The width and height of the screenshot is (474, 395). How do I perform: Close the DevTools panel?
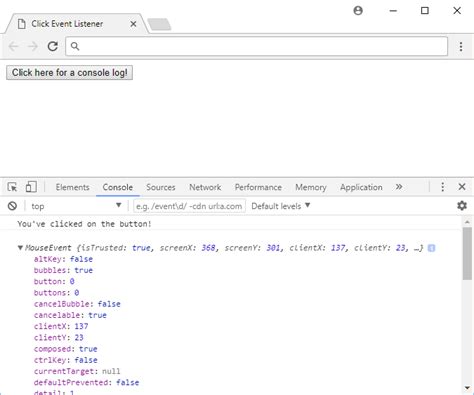pos(462,187)
